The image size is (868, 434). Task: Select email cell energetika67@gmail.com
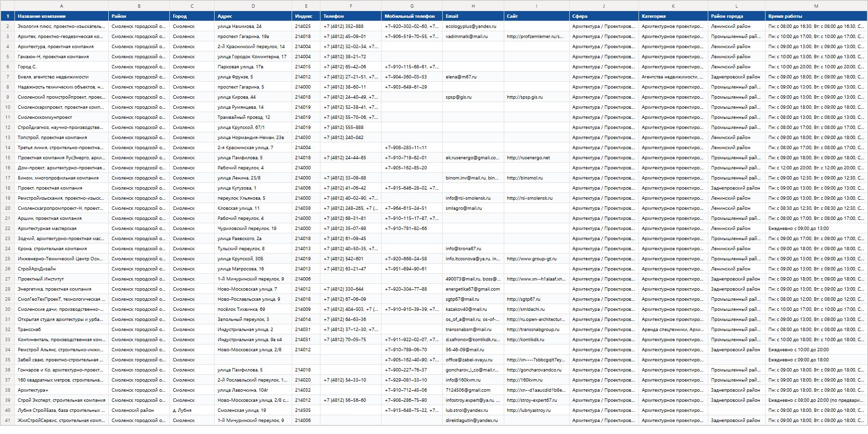point(473,289)
